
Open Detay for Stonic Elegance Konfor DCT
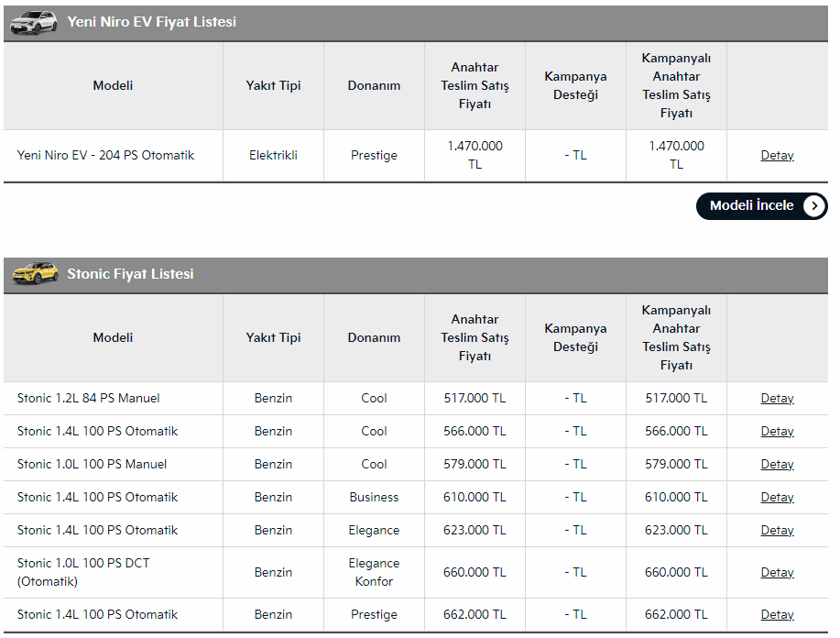pos(777,573)
